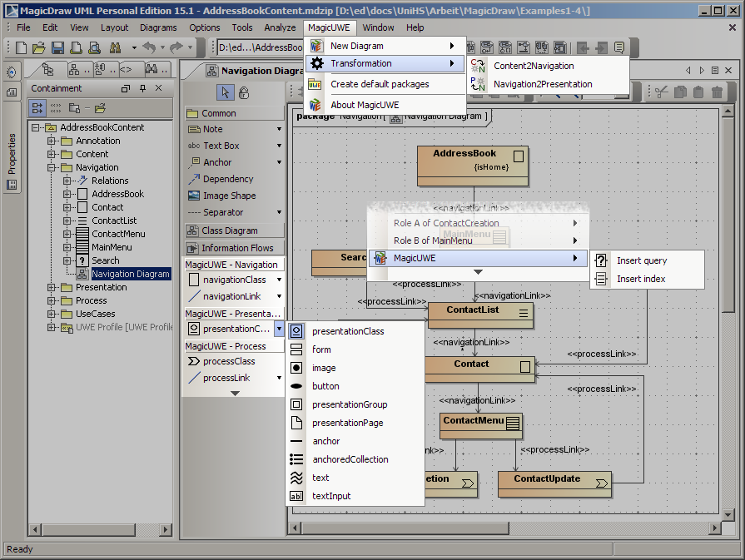Viewport: 745px width, 560px height.
Task: Click the presentationGroup square icon
Action: click(x=296, y=404)
